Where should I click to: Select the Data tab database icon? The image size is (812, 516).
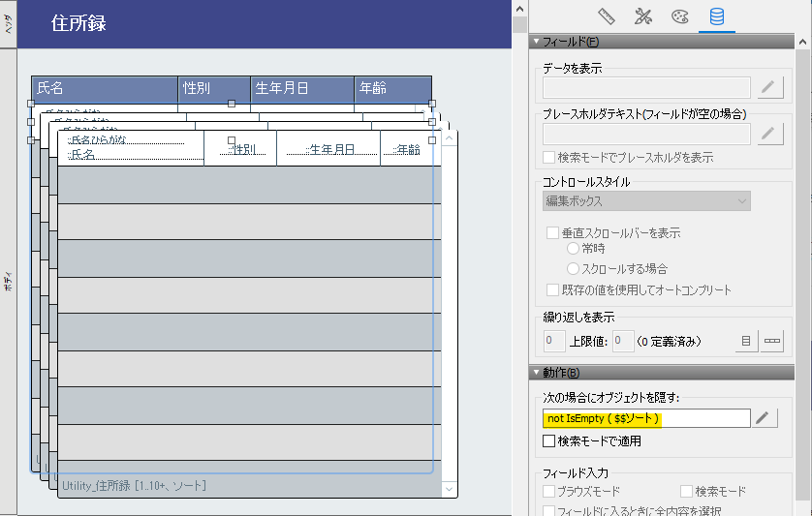(717, 16)
